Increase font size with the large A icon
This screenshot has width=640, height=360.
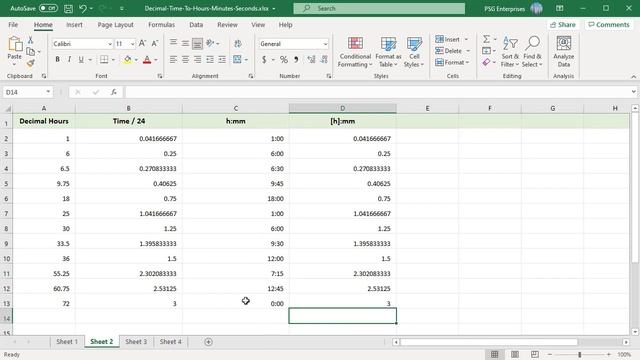[142, 43]
